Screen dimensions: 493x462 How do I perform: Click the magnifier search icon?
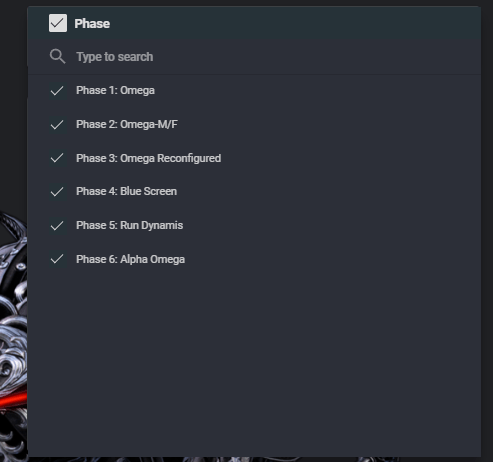[x=57, y=56]
